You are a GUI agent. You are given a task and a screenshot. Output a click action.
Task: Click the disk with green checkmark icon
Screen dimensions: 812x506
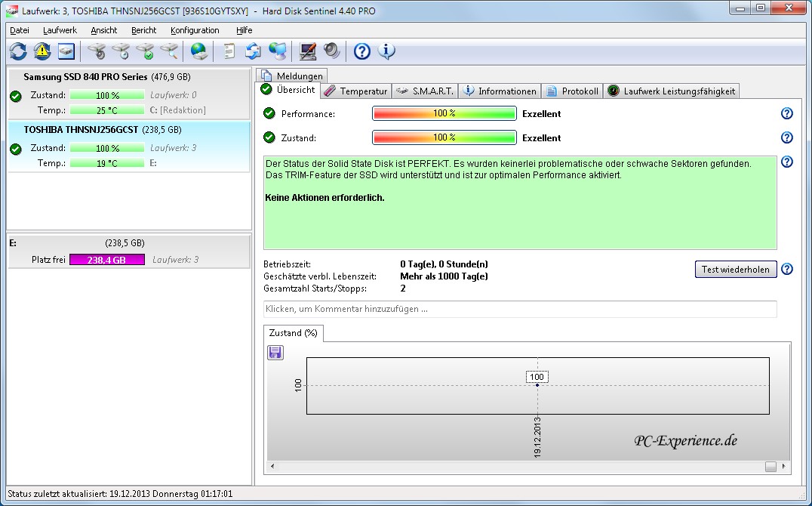(x=146, y=51)
